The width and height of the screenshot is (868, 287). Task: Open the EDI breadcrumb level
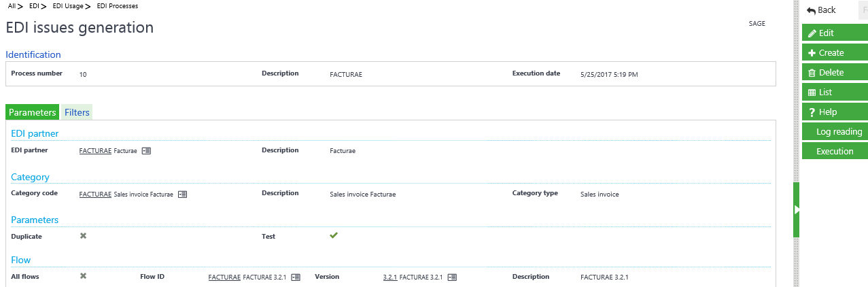point(34,6)
